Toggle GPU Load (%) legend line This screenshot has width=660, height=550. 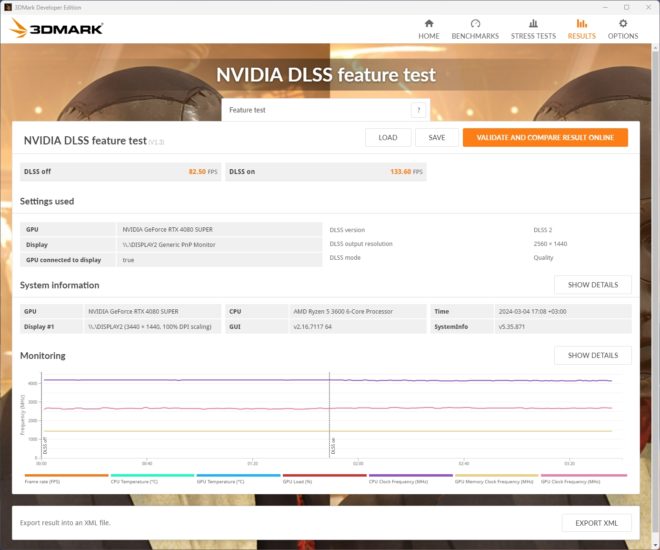click(x=325, y=478)
